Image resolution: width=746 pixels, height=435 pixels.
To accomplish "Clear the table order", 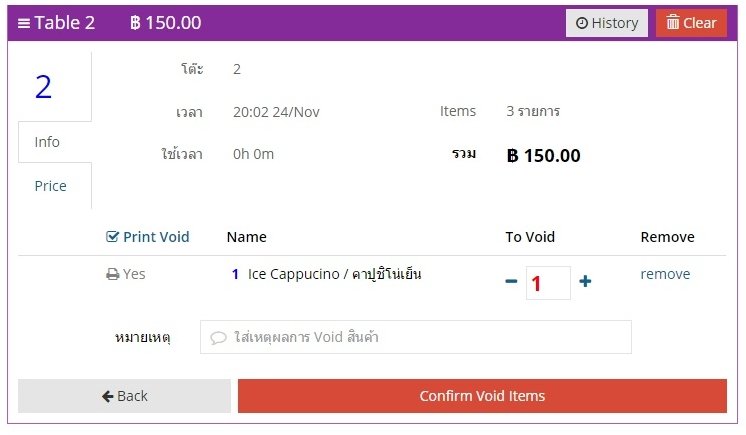I will click(x=691, y=23).
